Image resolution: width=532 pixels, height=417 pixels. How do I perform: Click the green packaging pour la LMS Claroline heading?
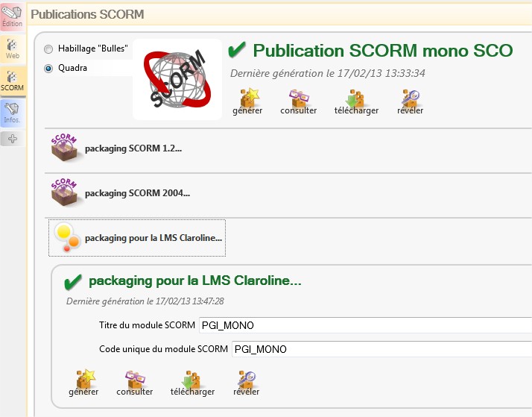point(194,281)
